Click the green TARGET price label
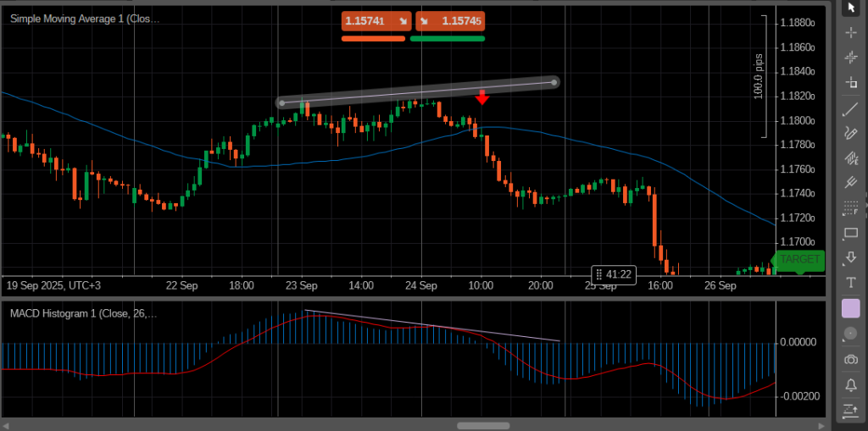 point(798,259)
